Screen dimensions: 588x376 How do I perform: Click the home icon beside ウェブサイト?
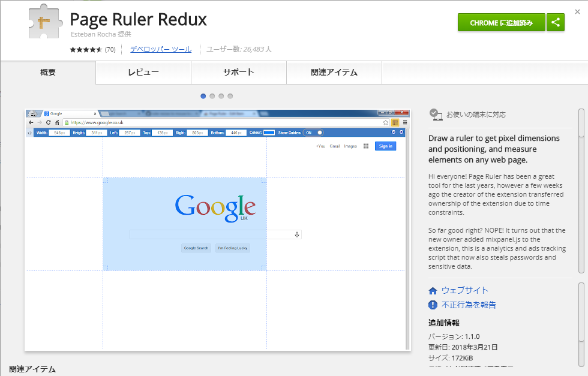433,290
